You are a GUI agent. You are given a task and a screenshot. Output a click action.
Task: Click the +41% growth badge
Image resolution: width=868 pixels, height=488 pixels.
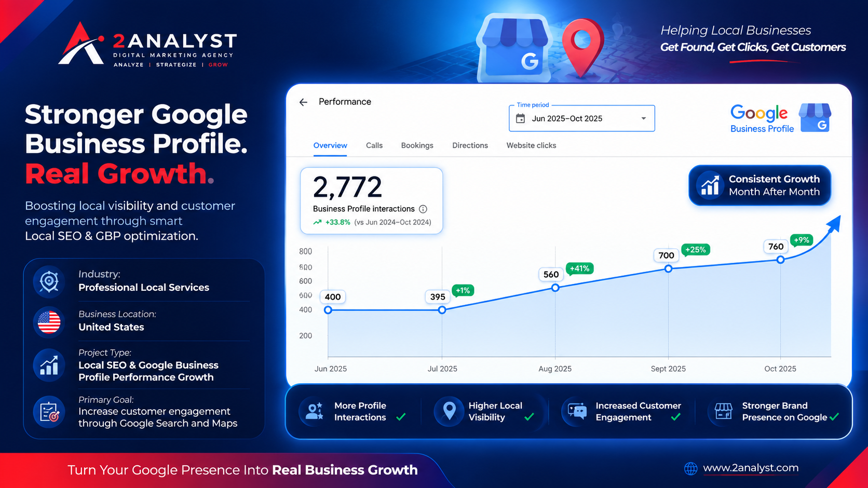click(x=579, y=269)
